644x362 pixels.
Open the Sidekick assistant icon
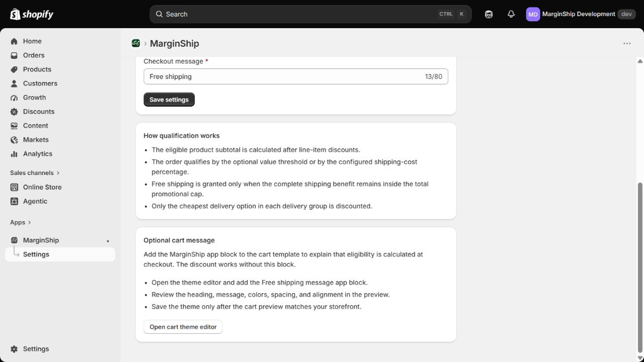489,14
